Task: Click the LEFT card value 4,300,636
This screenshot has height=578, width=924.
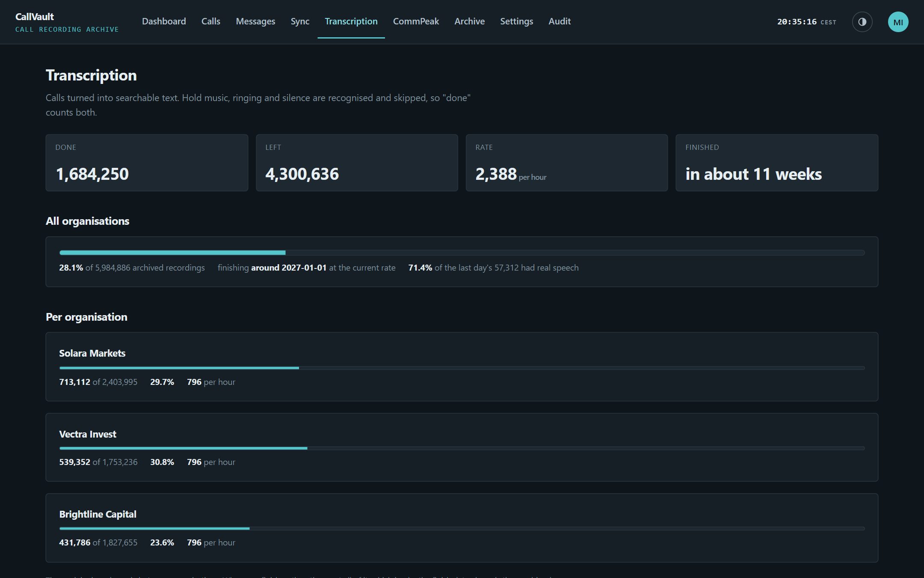Action: point(302,174)
